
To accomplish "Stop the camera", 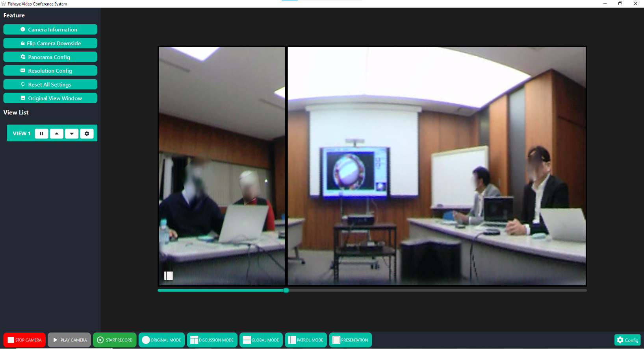I will tap(24, 340).
